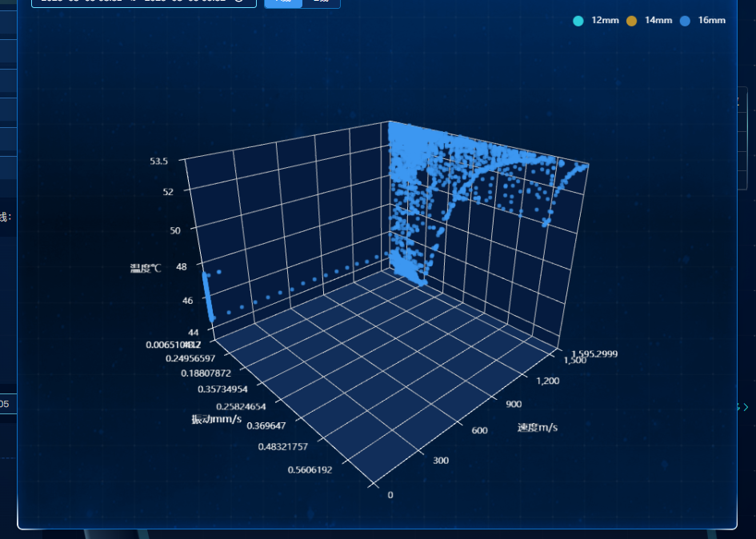Click the 16mm legend color swatch

tap(684, 20)
